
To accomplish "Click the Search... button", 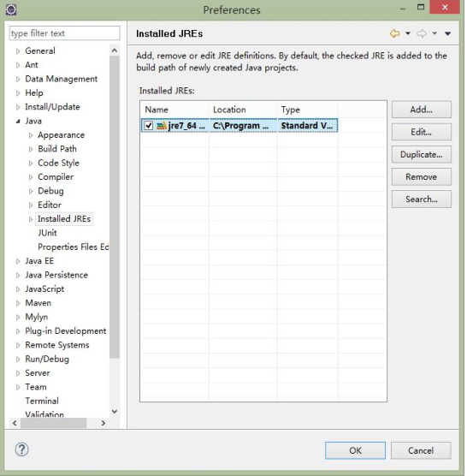I will (421, 199).
